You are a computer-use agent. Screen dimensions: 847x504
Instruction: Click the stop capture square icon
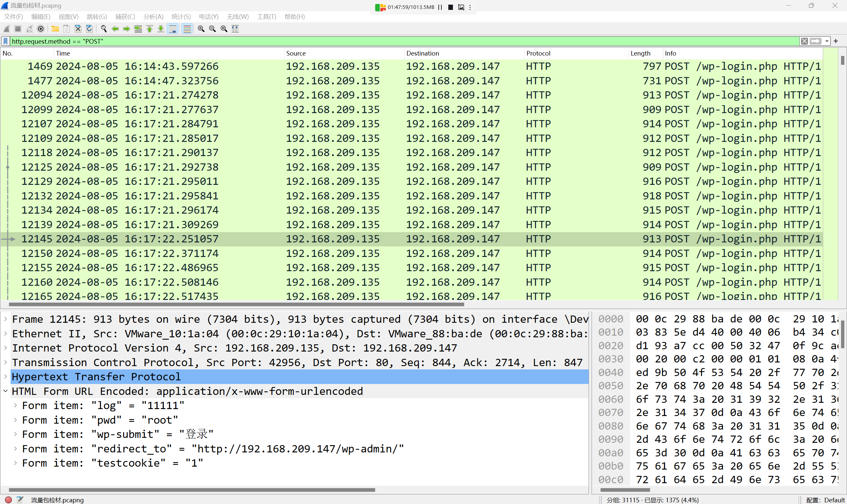click(18, 29)
